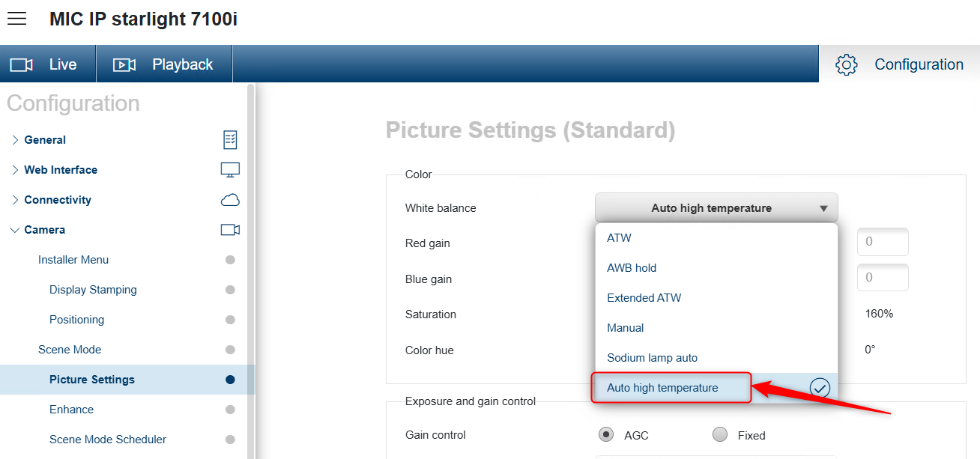Image resolution: width=980 pixels, height=459 pixels.
Task: Click the Camera section camera icon
Action: tap(230, 230)
